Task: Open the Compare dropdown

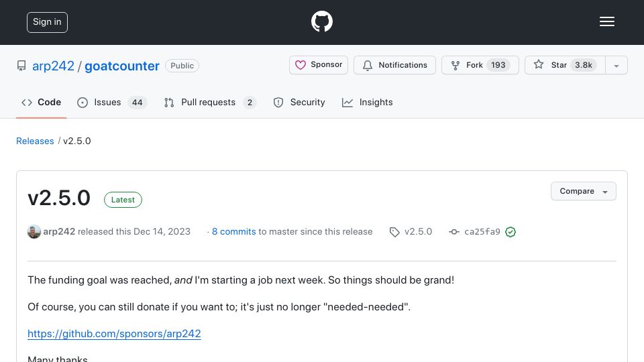Action: pos(583,191)
